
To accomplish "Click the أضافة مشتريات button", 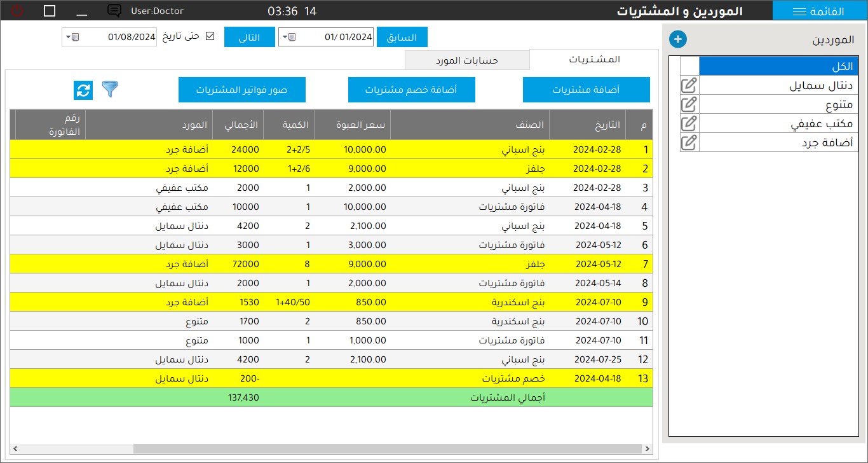I will 586,90.
